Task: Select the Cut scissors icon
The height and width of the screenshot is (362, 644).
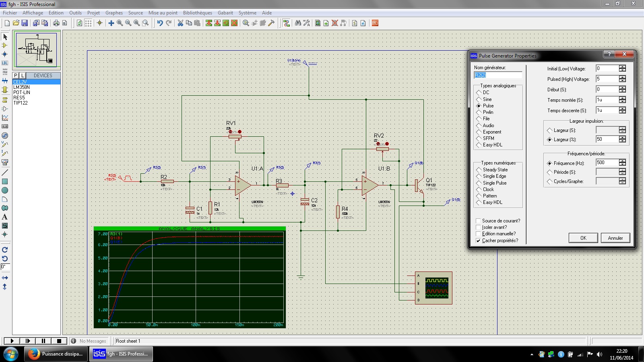Action: 180,23
